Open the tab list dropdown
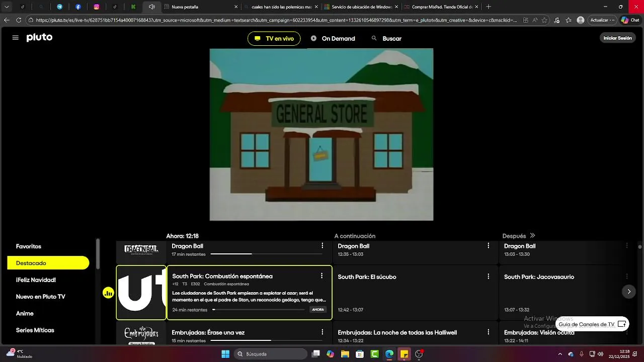The height and width of the screenshot is (362, 644). (7, 7)
